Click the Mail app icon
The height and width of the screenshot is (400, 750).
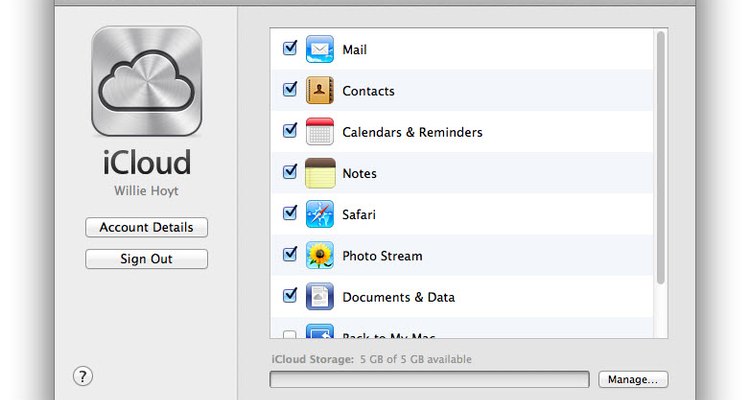tap(320, 49)
